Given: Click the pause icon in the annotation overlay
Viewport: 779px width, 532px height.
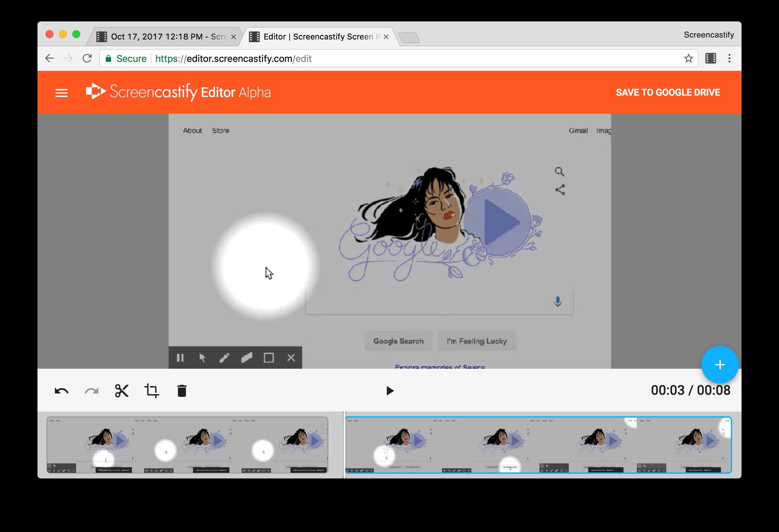Looking at the screenshot, I should tap(180, 358).
